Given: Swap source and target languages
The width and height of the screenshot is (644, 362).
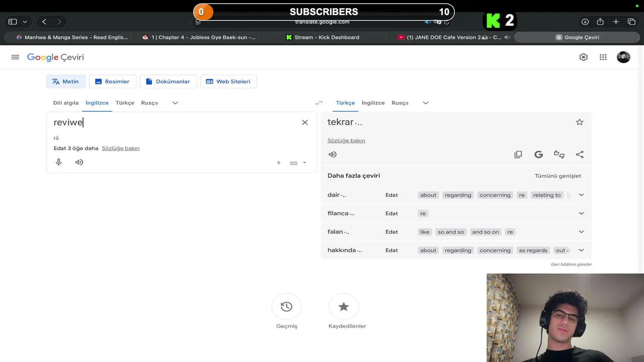Looking at the screenshot, I should 319,103.
